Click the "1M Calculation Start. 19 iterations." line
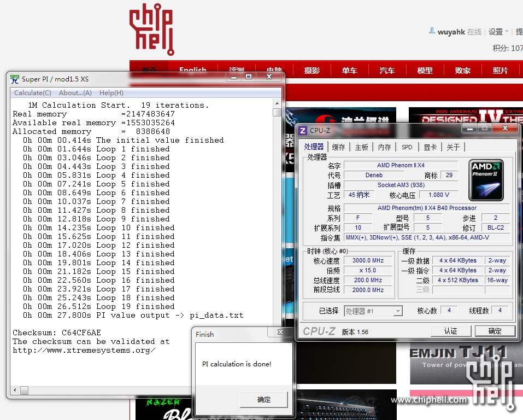 [119, 105]
